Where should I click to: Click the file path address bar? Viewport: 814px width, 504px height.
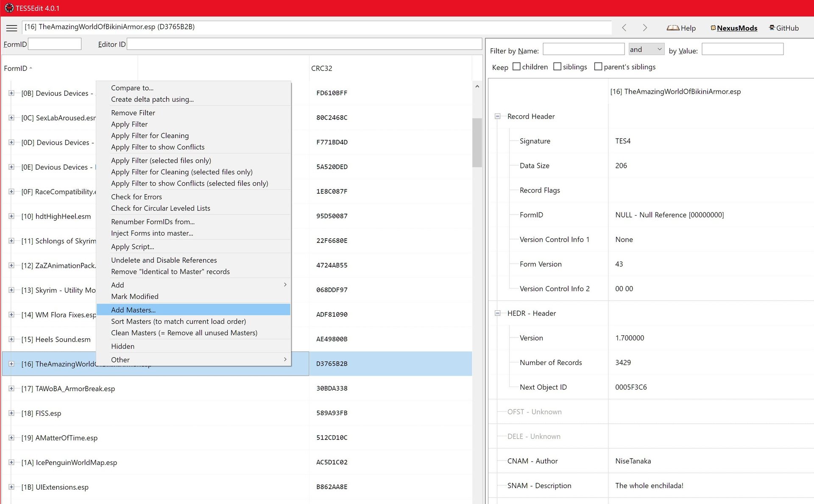[x=317, y=27]
